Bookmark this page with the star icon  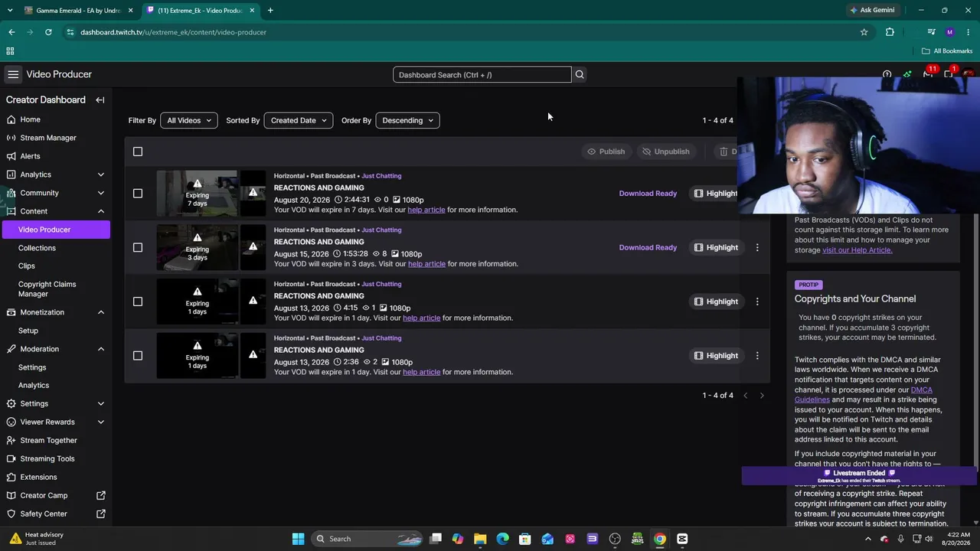point(864,32)
